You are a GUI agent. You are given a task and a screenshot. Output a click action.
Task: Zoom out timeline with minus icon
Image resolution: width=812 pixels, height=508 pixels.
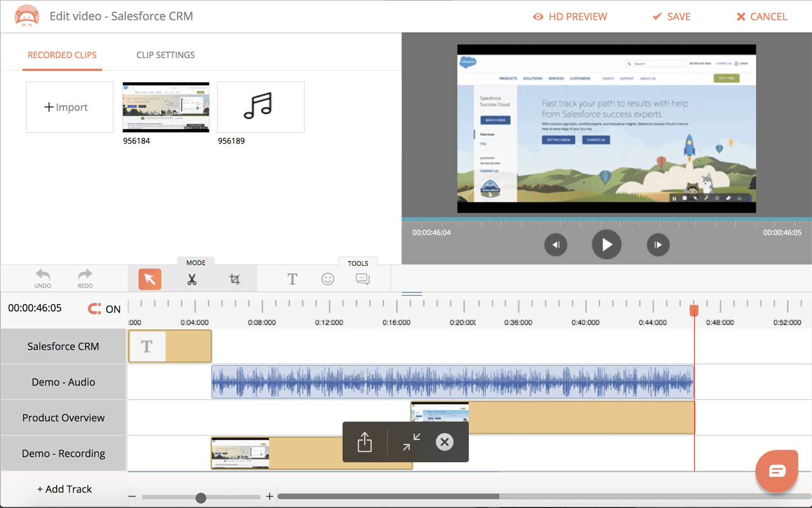tap(133, 497)
